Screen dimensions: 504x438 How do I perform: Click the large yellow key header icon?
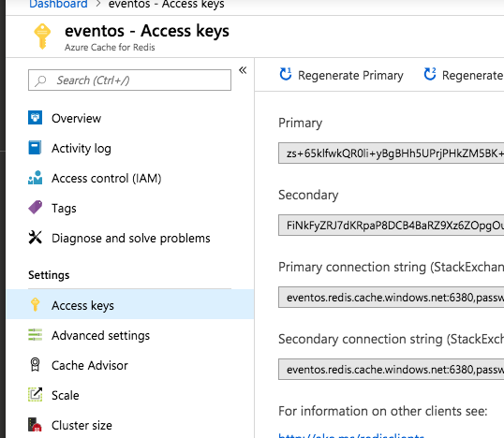click(x=42, y=36)
